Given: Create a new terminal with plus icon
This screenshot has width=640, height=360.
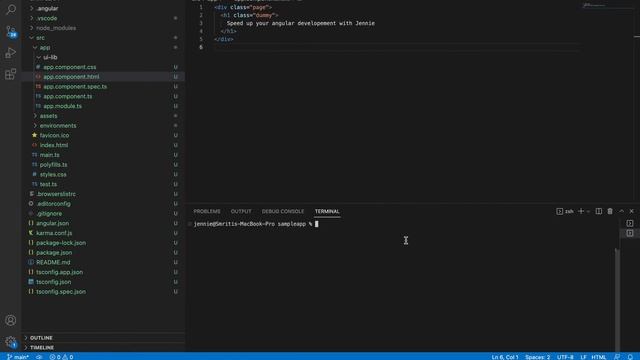Looking at the screenshot, I should [x=581, y=211].
